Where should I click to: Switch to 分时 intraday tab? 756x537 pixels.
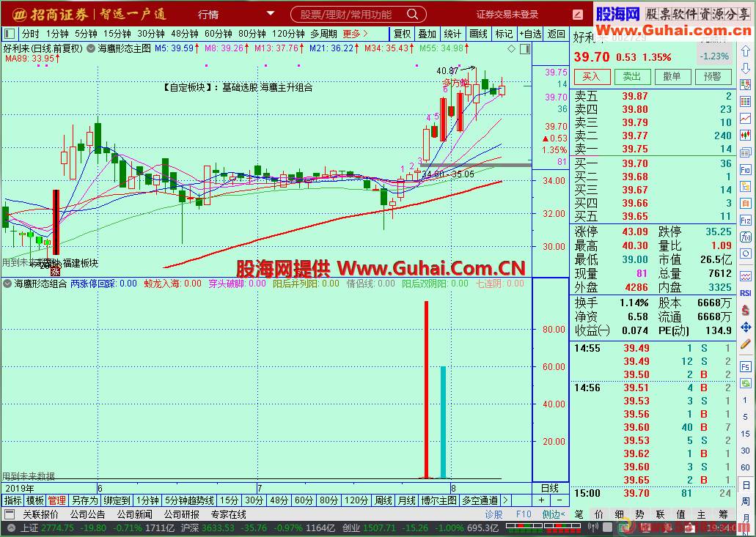(30, 34)
